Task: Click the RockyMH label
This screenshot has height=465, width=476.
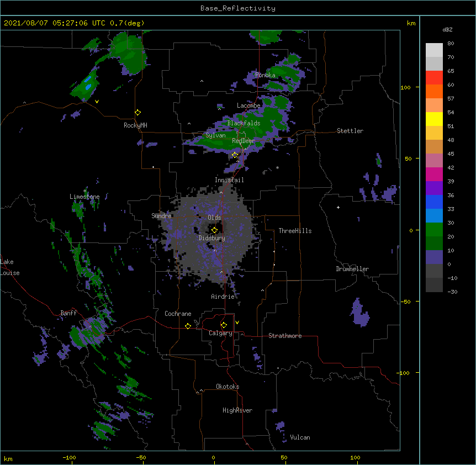Action: tap(135, 125)
